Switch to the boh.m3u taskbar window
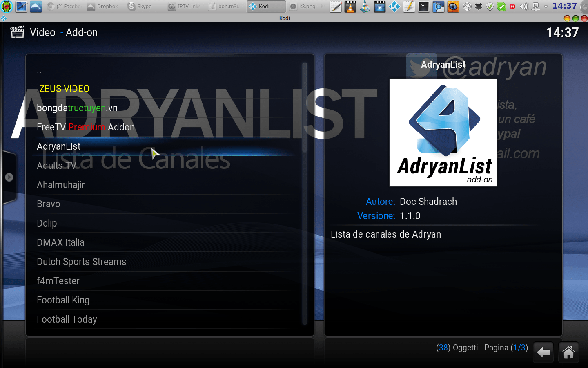This screenshot has width=588, height=368. coord(226,7)
